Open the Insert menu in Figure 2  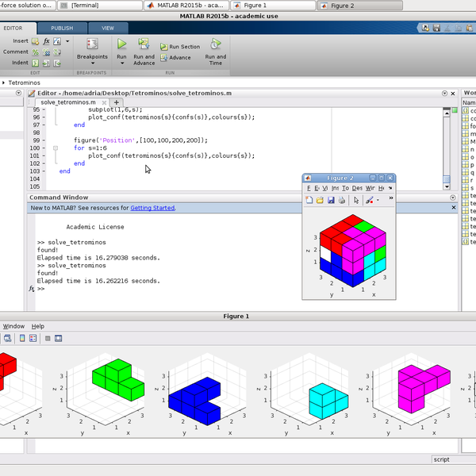(335, 188)
